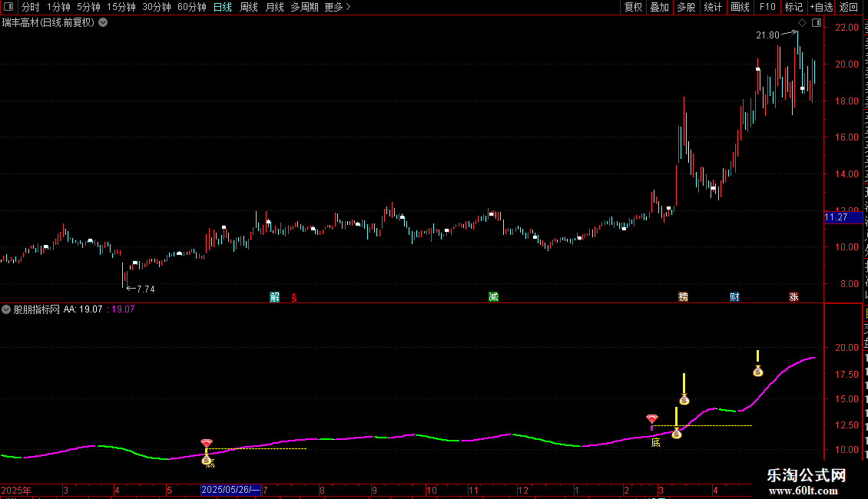Select the 5分钟 period
This screenshot has height=499, width=868.
pos(88,7)
